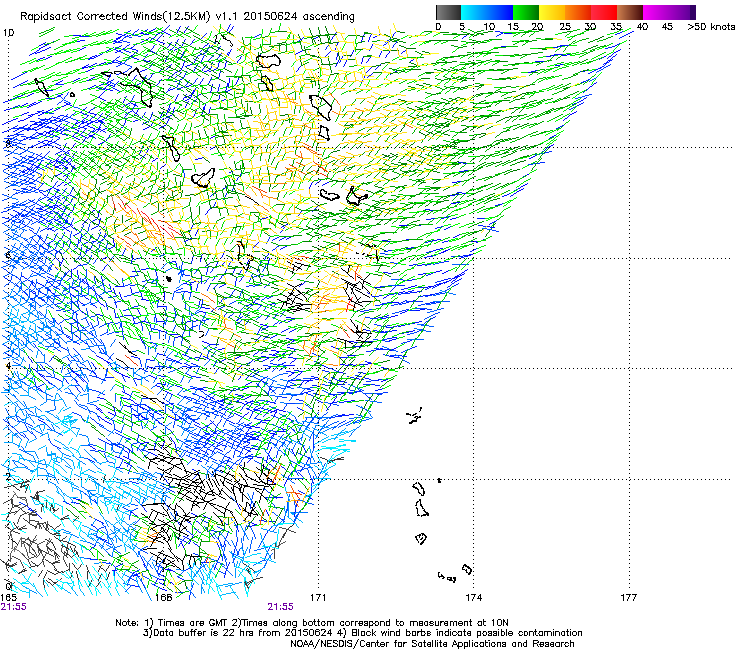Screen dimensions: 740x650
Task: Click the '177' longitude axis label
Action: pyautogui.click(x=629, y=598)
